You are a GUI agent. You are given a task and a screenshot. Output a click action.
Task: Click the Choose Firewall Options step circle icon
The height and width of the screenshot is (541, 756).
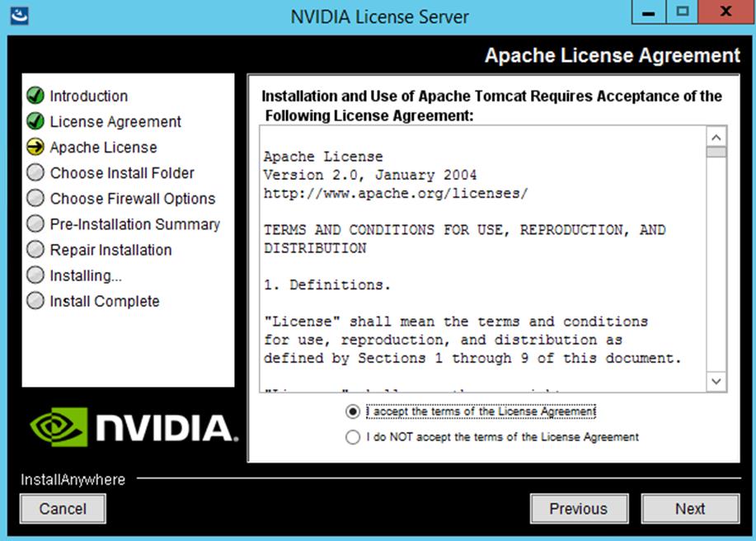[x=35, y=198]
